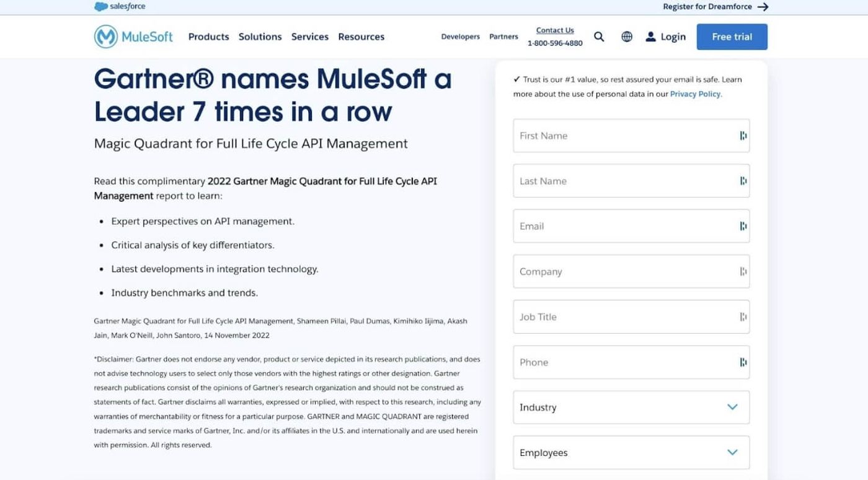Click Register for Dreamforce link
Screen dimensions: 868x480
tap(707, 7)
